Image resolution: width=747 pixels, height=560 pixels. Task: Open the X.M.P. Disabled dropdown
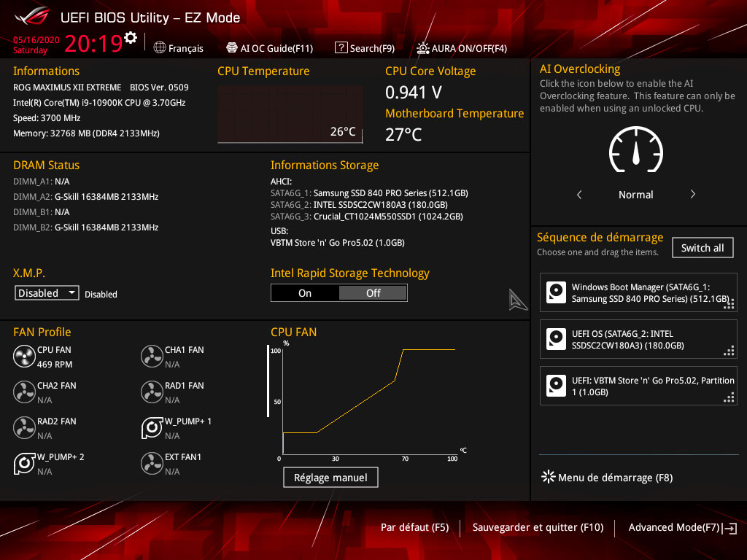(x=47, y=293)
